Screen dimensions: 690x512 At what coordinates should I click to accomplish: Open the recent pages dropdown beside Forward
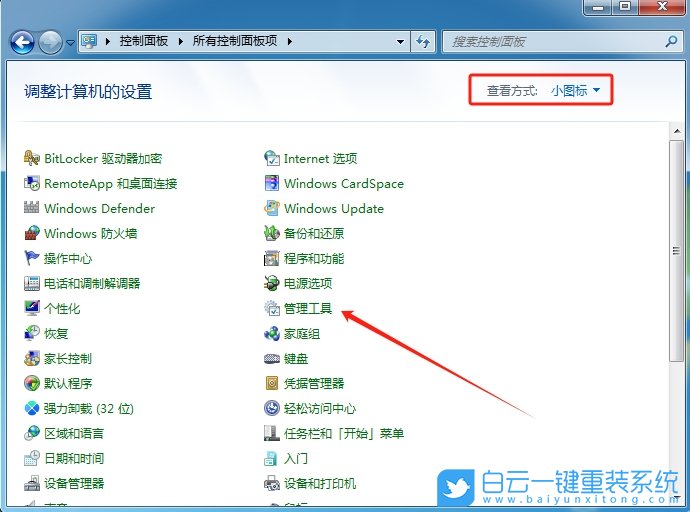tap(70, 43)
